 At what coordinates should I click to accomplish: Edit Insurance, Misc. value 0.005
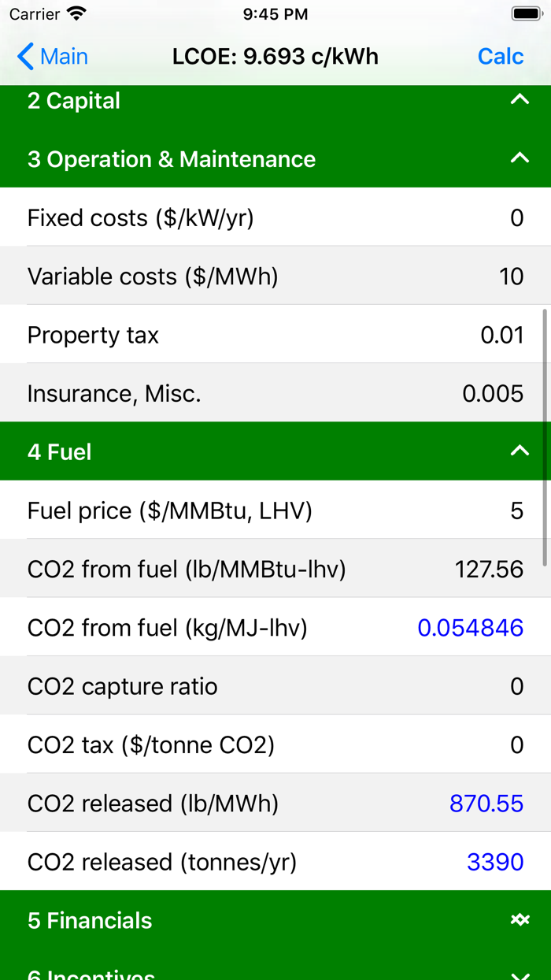(x=493, y=393)
